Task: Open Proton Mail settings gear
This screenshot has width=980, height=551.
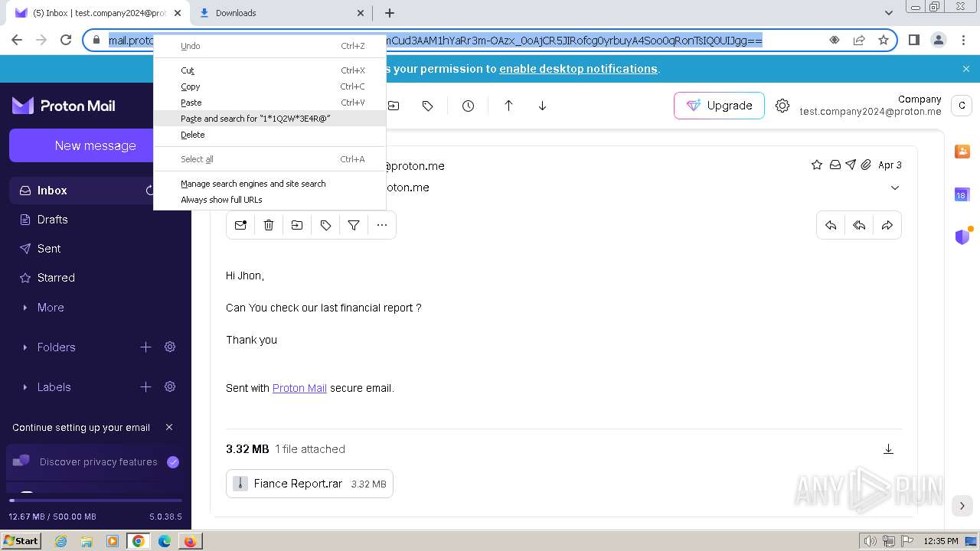Action: coord(782,106)
